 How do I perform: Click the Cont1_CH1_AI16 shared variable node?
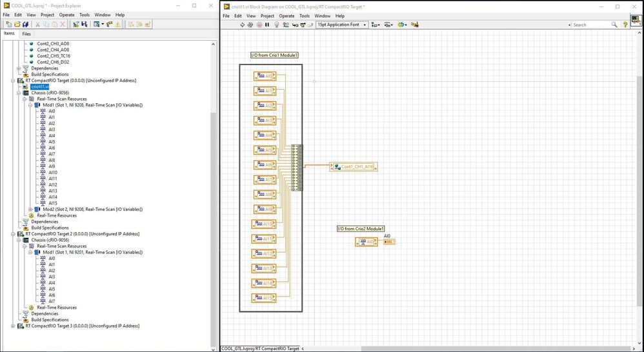[x=353, y=167]
